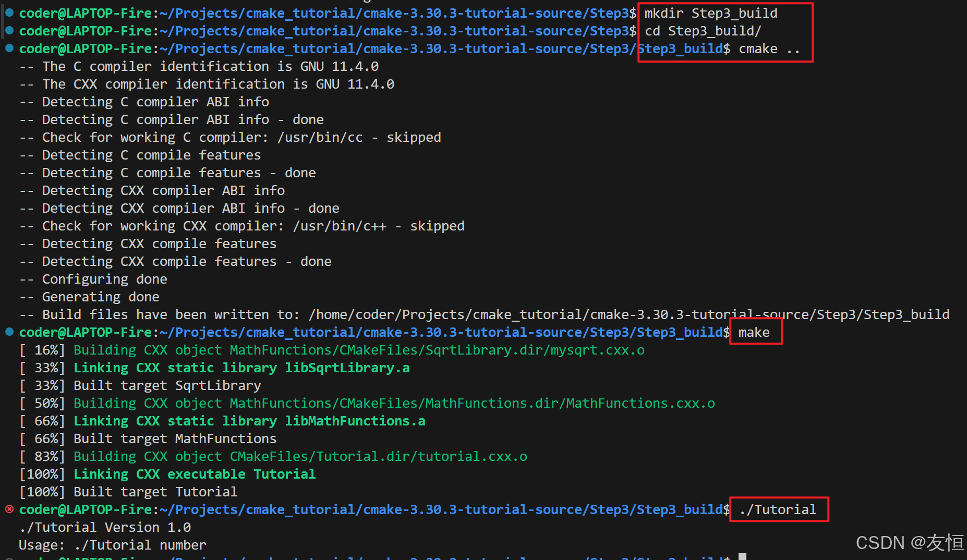Click the path '/usr/bin/cc' in the output
The image size is (967, 560).
pyautogui.click(x=320, y=137)
